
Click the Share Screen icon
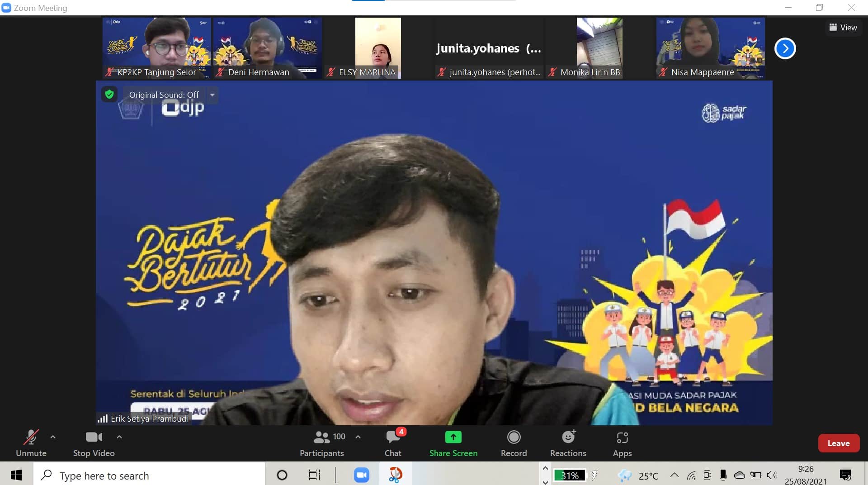coord(453,437)
